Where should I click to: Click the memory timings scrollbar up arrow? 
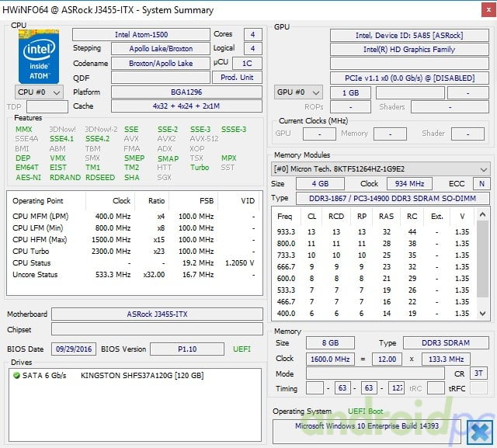point(482,215)
